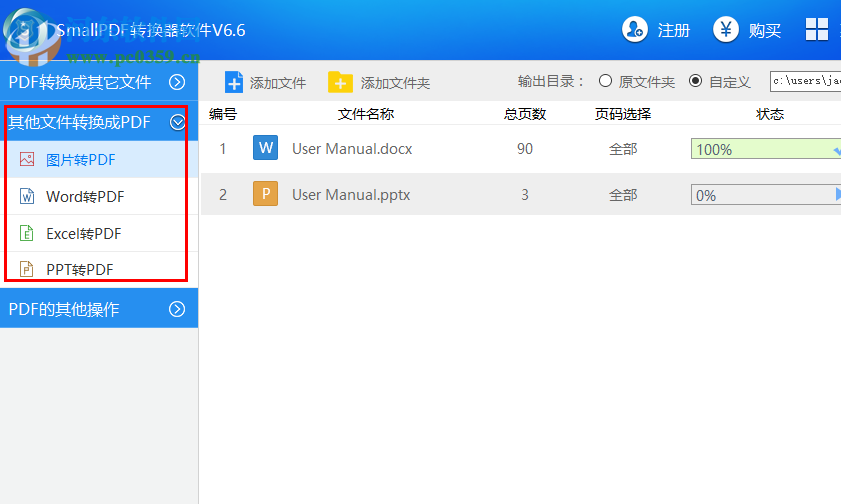The image size is (841, 504).
Task: Click the output directory path field
Action: 806,81
